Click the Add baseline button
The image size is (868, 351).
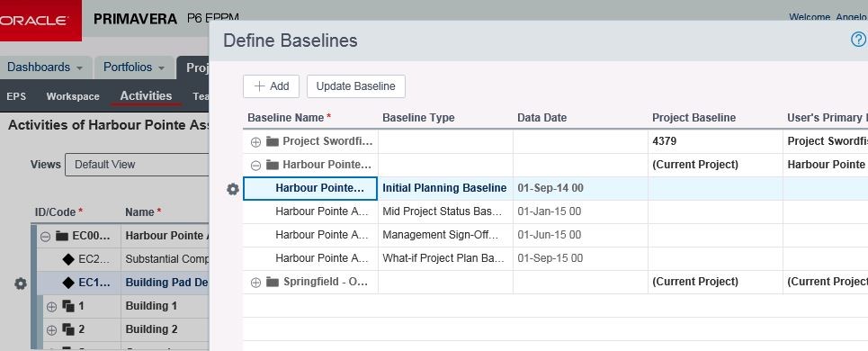(x=272, y=86)
